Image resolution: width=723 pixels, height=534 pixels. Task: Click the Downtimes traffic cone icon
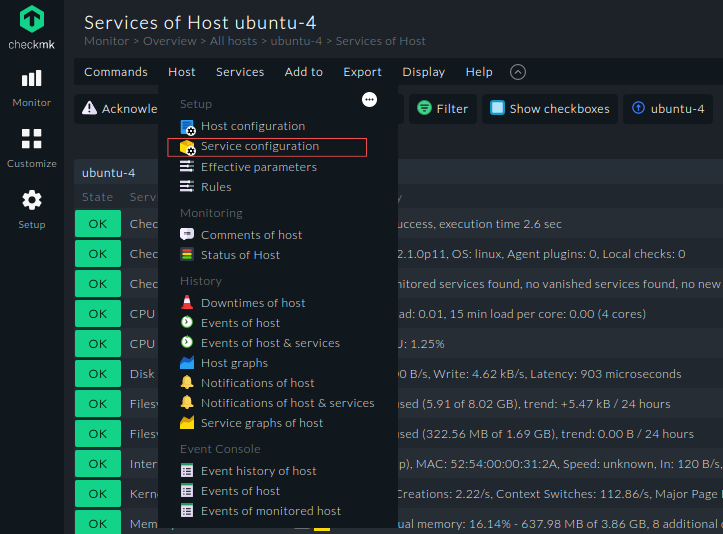click(187, 303)
